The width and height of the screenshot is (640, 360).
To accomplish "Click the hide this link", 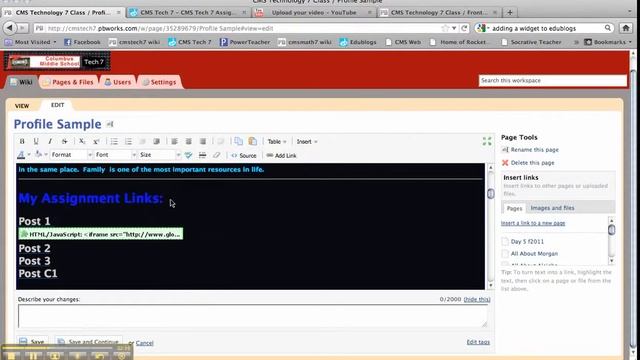I will tap(477, 299).
